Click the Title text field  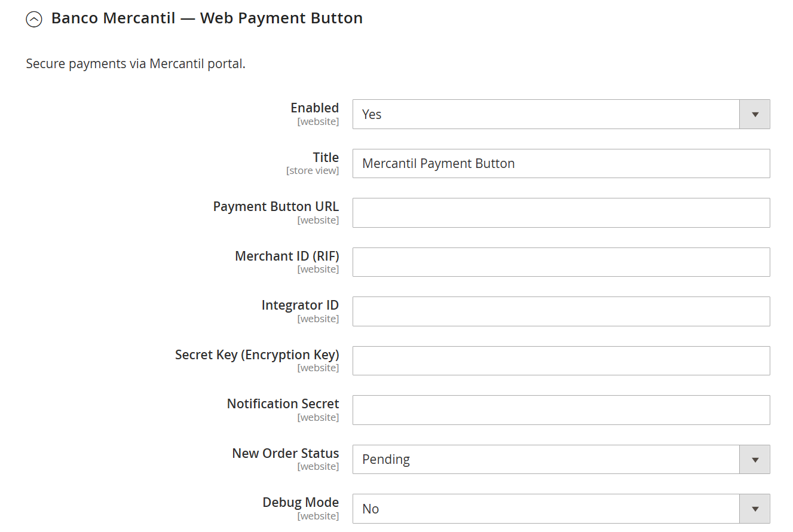(561, 164)
